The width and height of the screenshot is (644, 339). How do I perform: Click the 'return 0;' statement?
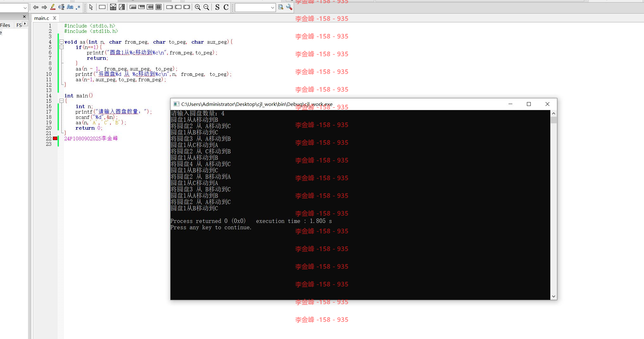click(89, 128)
